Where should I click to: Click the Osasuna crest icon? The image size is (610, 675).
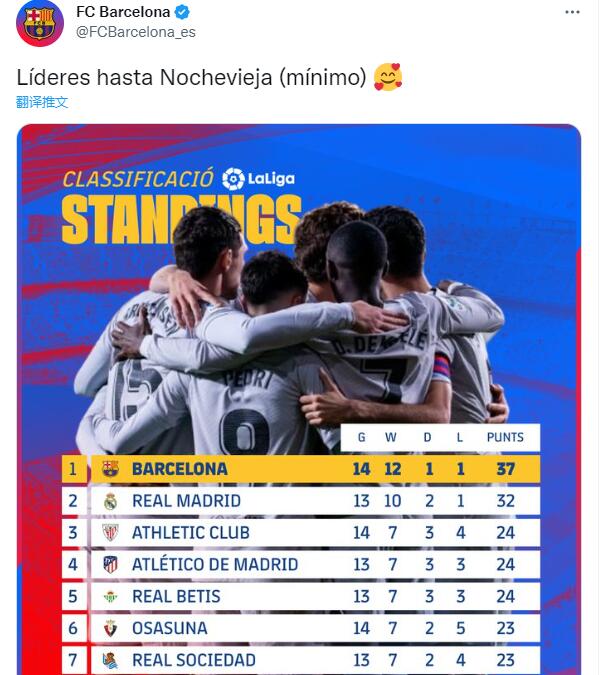pos(110,628)
